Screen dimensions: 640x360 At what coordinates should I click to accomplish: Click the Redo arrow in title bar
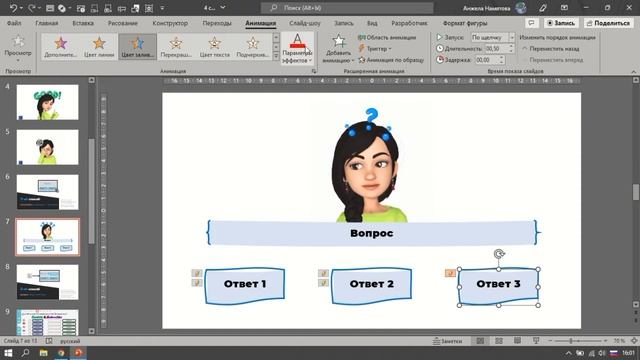[31, 8]
